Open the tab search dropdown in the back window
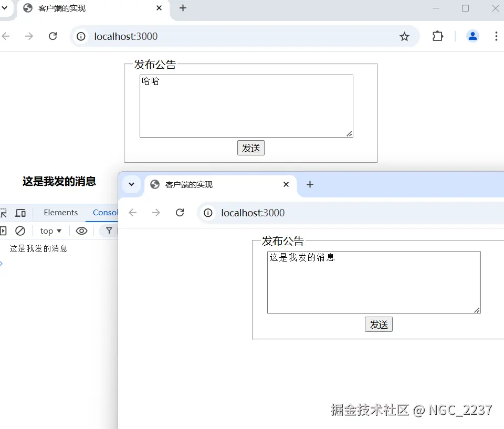 coord(5,8)
